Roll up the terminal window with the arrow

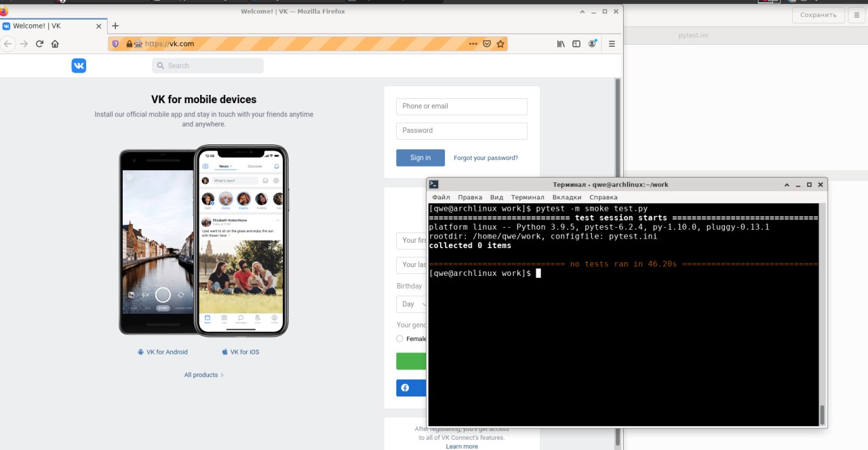coord(786,184)
